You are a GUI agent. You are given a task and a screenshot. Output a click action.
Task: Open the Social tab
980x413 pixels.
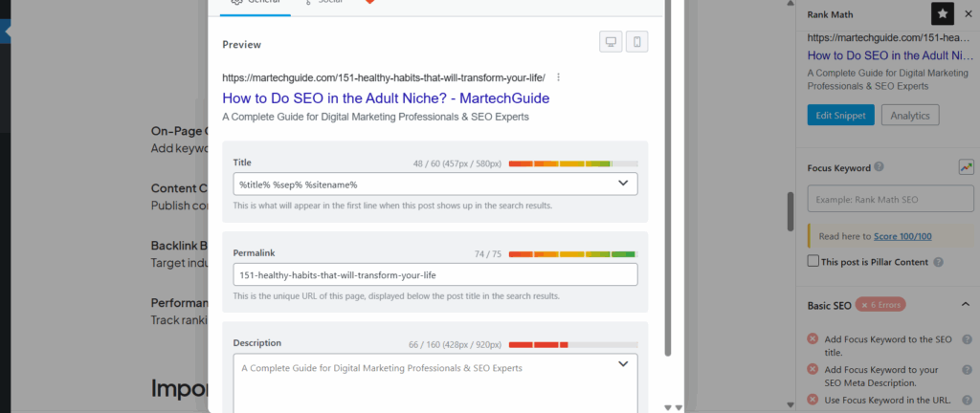click(323, 3)
